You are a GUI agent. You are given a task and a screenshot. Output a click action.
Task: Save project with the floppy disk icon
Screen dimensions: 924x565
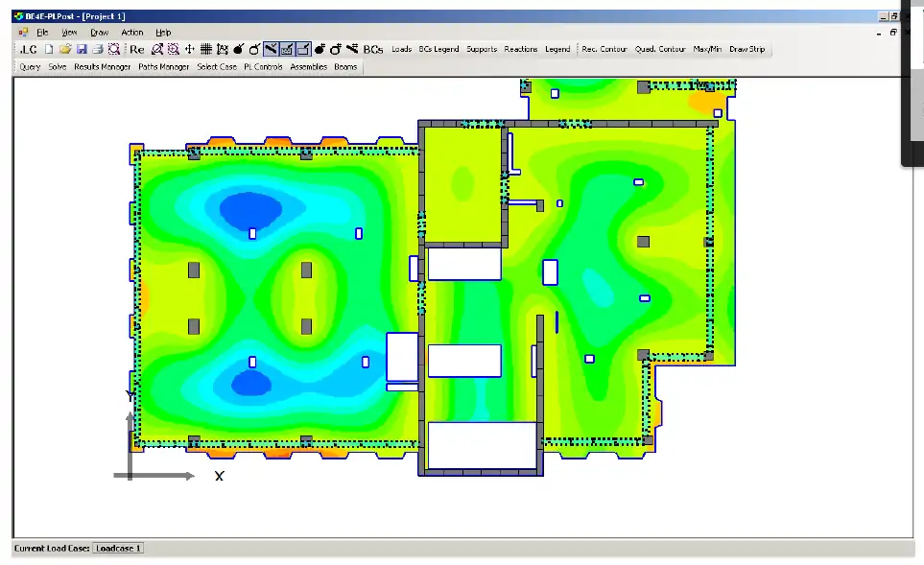click(x=82, y=49)
